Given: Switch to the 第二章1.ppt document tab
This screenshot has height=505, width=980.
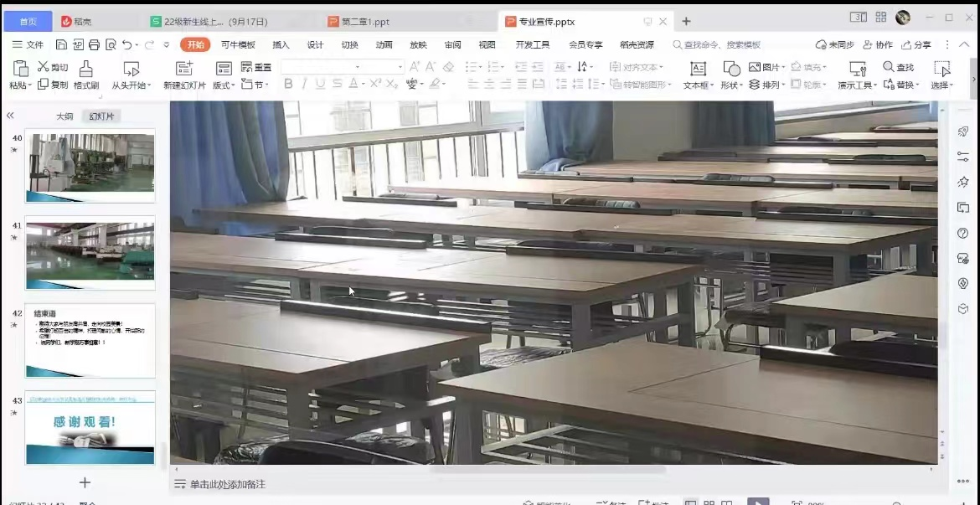Looking at the screenshot, I should coord(365,21).
